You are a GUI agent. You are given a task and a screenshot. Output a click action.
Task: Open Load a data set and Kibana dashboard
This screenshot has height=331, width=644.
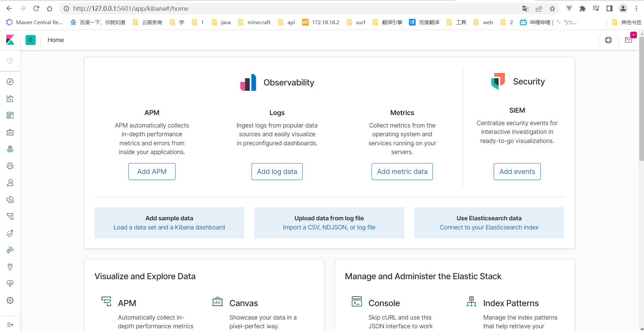point(169,227)
